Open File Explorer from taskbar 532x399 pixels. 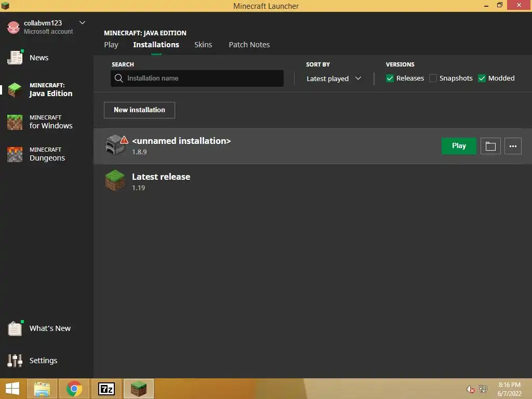tap(42, 389)
